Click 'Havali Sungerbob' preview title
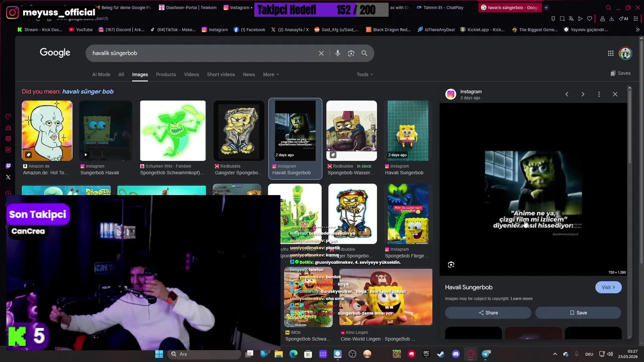The image size is (644, 362). 468,287
